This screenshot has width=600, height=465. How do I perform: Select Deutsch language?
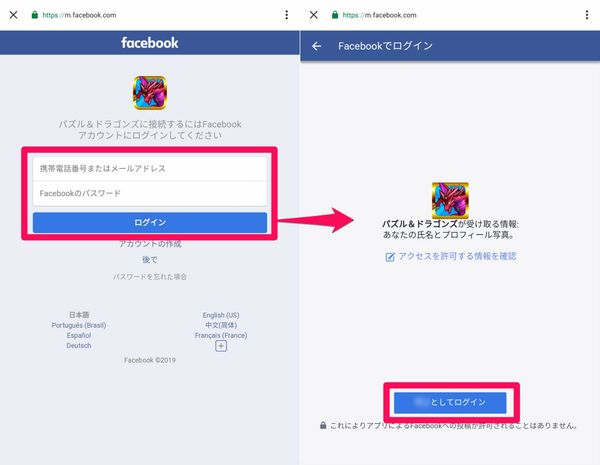click(x=79, y=345)
